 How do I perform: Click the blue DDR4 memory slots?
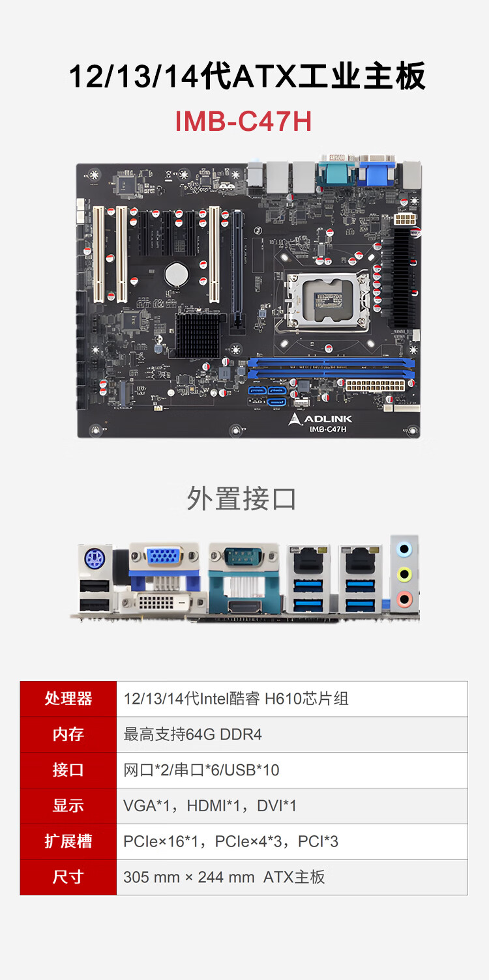coord(331,367)
